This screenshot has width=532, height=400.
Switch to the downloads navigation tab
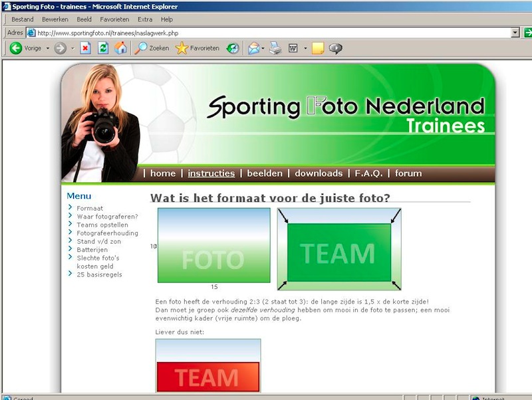(319, 173)
